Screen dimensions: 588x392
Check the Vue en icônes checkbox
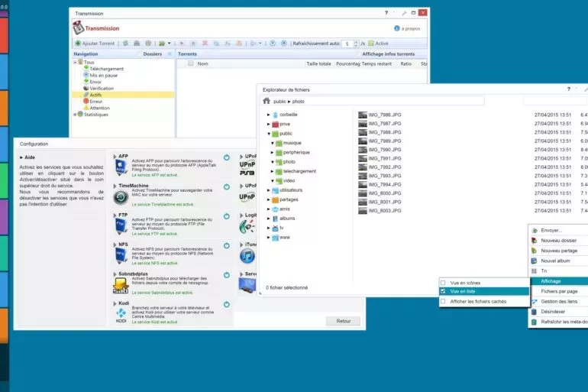click(443, 283)
